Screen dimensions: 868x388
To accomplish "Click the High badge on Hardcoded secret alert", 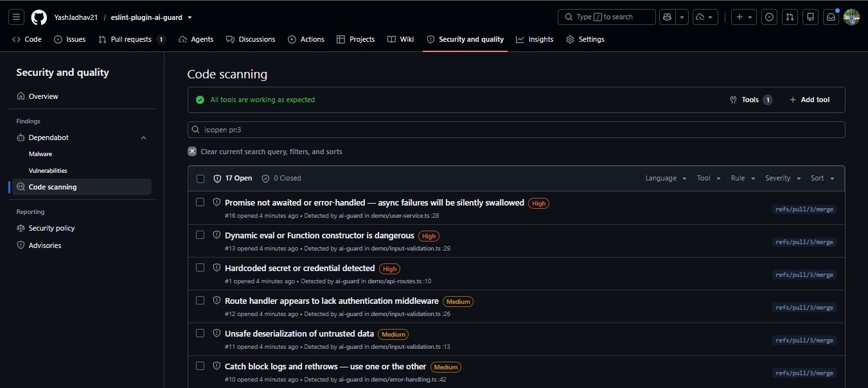I will coord(389,269).
